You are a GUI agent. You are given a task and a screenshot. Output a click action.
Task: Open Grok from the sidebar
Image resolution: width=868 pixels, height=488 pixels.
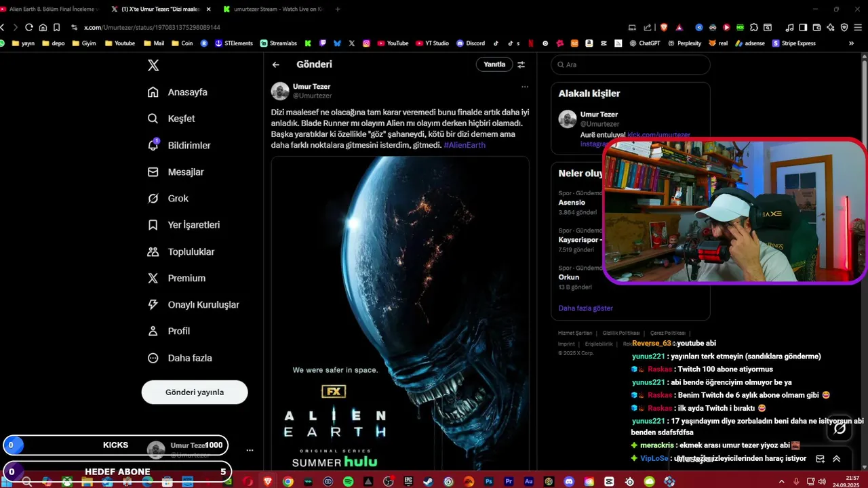168,199
